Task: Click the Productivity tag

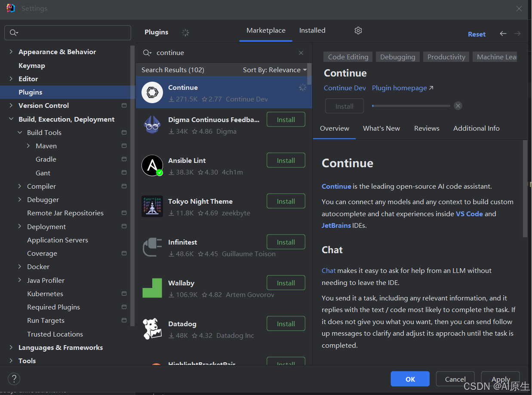Action: (x=446, y=57)
